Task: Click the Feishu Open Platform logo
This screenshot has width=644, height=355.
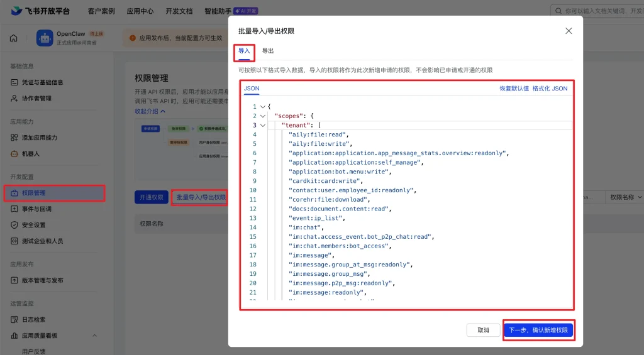Action: pos(40,11)
